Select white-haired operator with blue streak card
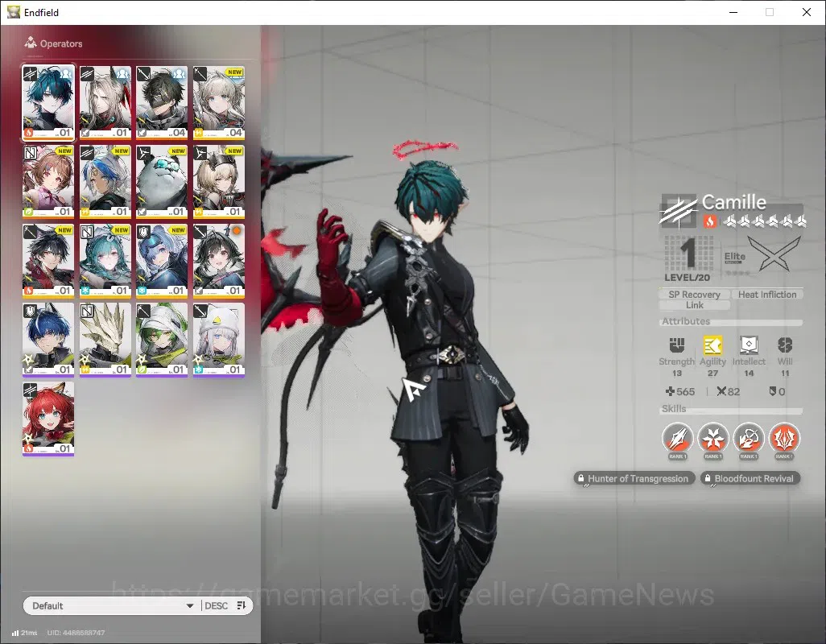This screenshot has height=644, width=826. (105, 182)
